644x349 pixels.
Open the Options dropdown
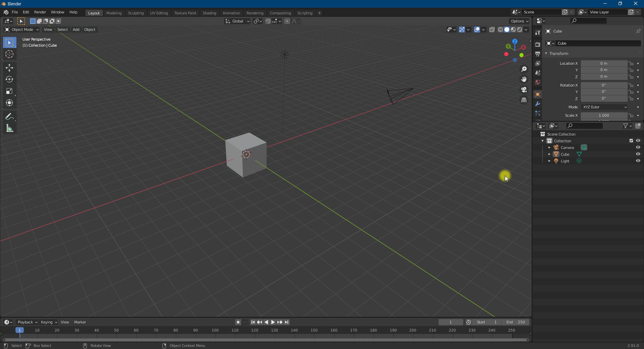pos(520,21)
